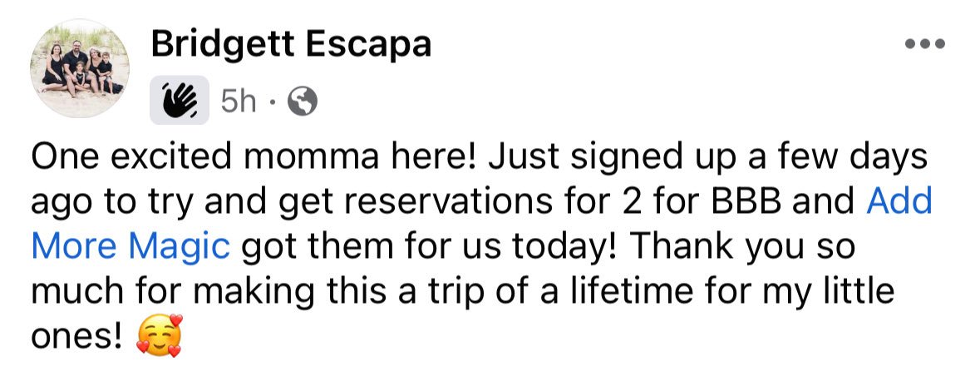980x376 pixels.
Task: Click the word 'BBB' in the post
Action: (757, 201)
